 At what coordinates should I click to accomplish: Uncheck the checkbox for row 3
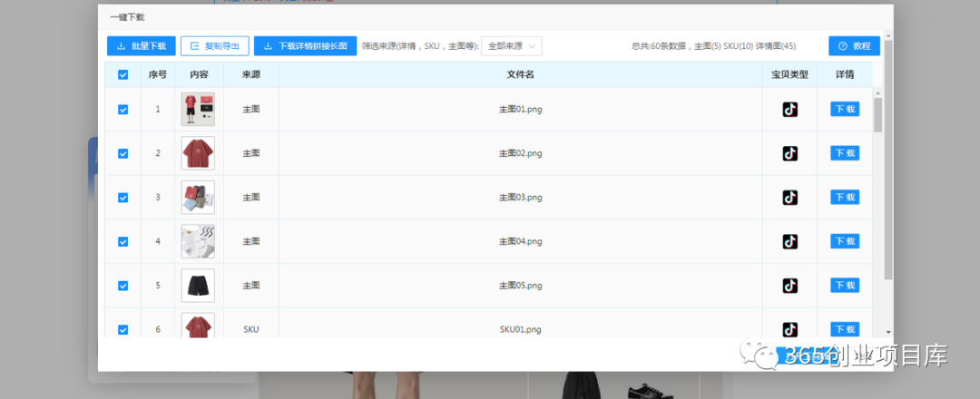pos(123,198)
